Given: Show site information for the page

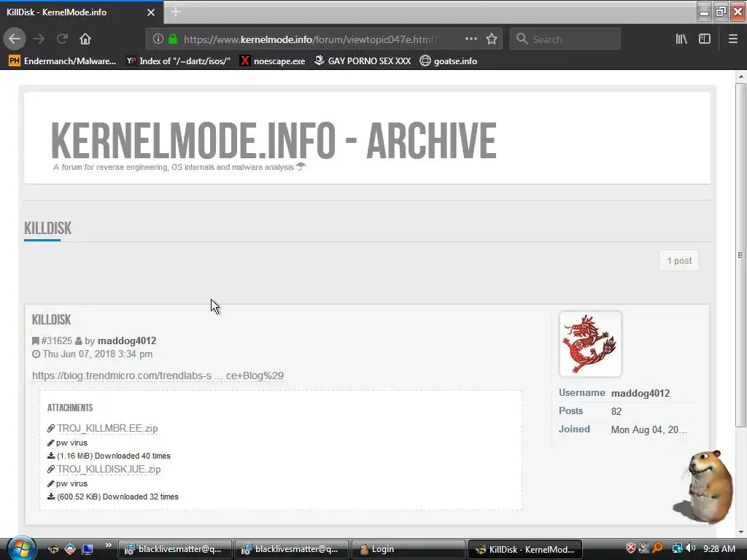Looking at the screenshot, I should [x=158, y=39].
